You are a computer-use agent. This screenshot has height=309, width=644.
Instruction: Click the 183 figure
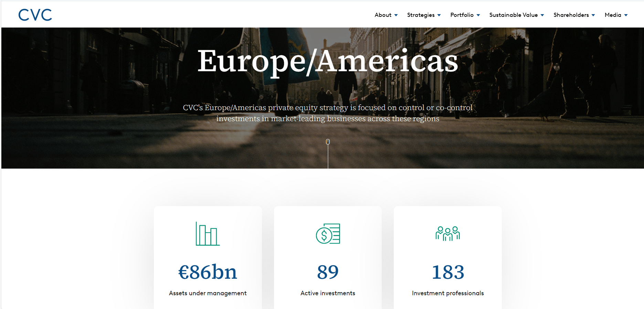point(448,272)
